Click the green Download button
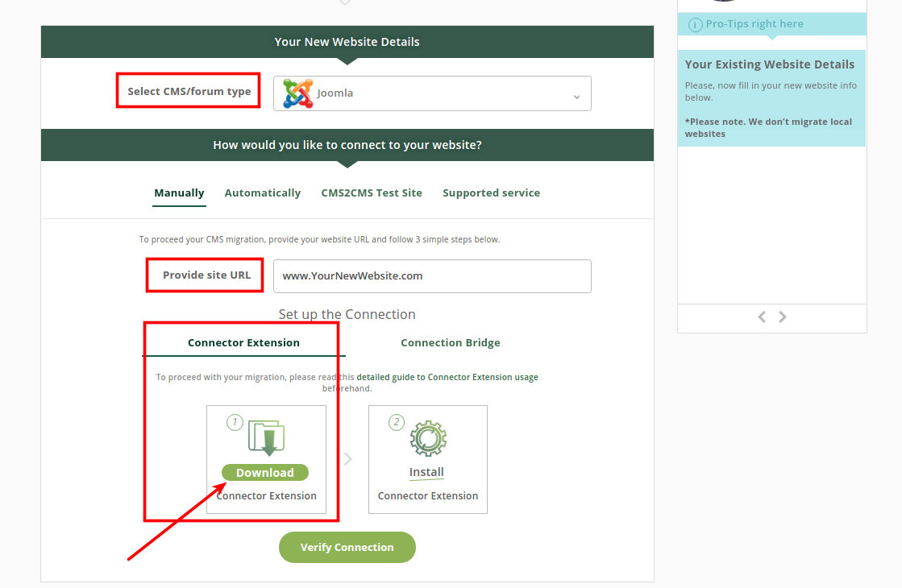Viewport: 902px width, 588px height. pos(265,473)
